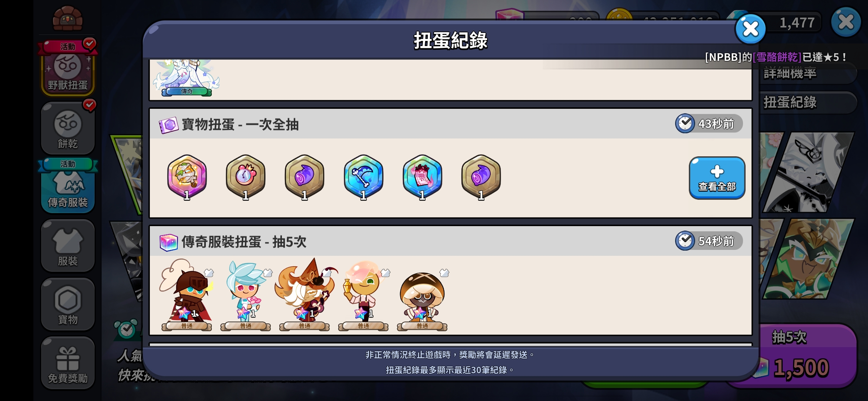Screen dimensions: 868x401
Task: Switch to the 傳奇服裝 tab
Action: (x=68, y=186)
